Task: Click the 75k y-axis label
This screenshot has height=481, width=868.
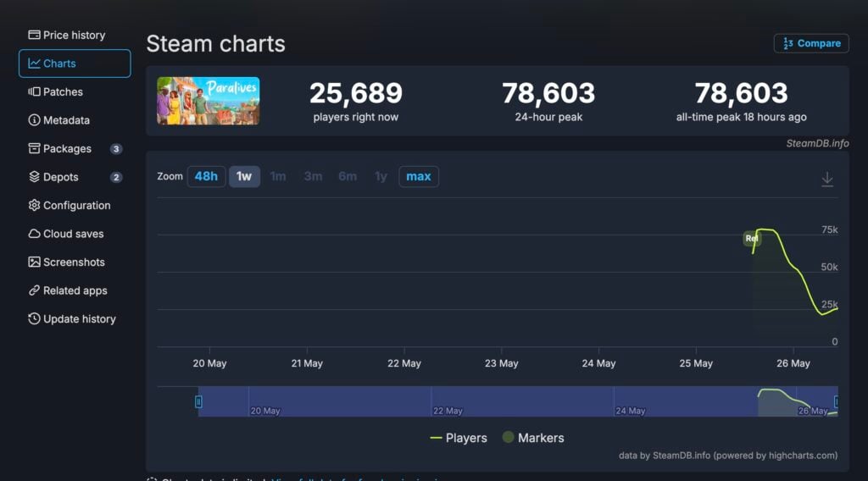Action: pyautogui.click(x=829, y=230)
